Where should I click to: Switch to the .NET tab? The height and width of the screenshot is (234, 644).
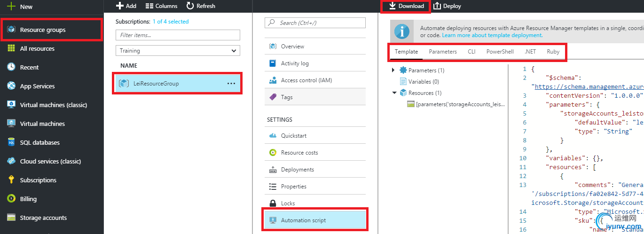point(530,52)
